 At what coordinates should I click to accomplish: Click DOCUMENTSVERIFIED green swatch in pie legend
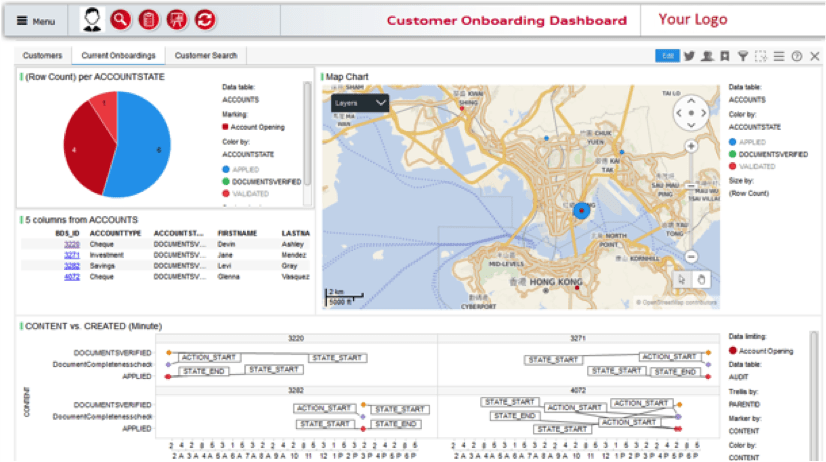(226, 181)
